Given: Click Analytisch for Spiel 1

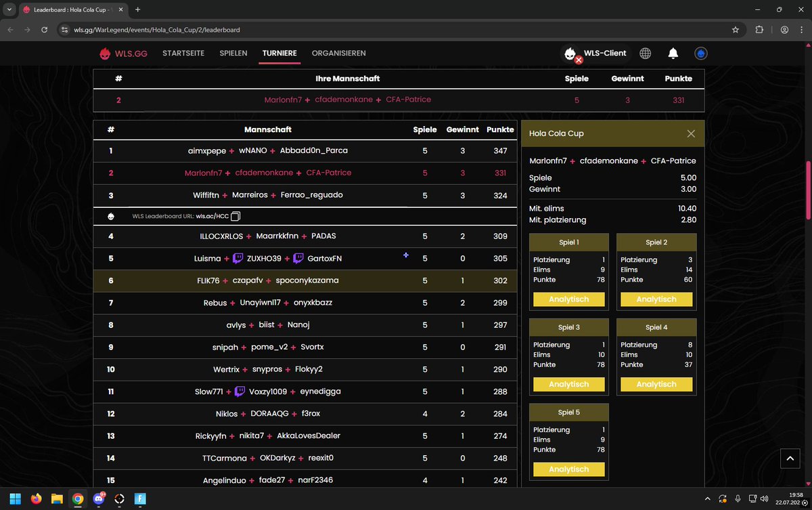Looking at the screenshot, I should [569, 299].
